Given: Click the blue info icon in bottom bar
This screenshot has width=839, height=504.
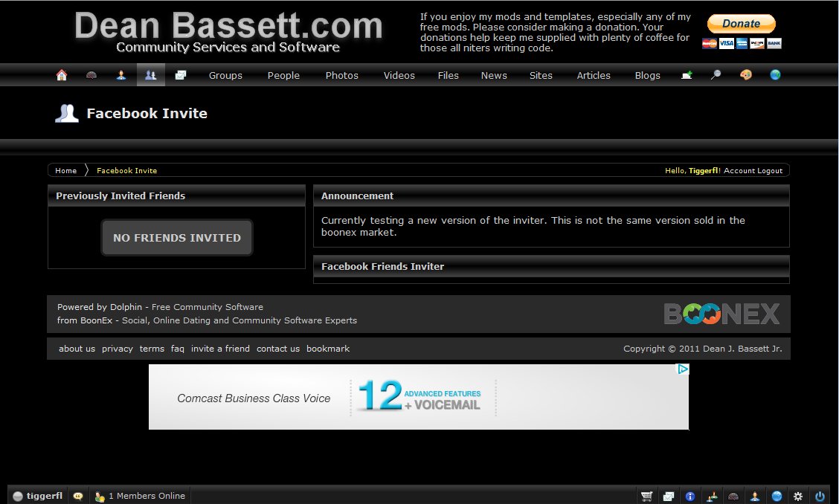Looking at the screenshot, I should (690, 496).
